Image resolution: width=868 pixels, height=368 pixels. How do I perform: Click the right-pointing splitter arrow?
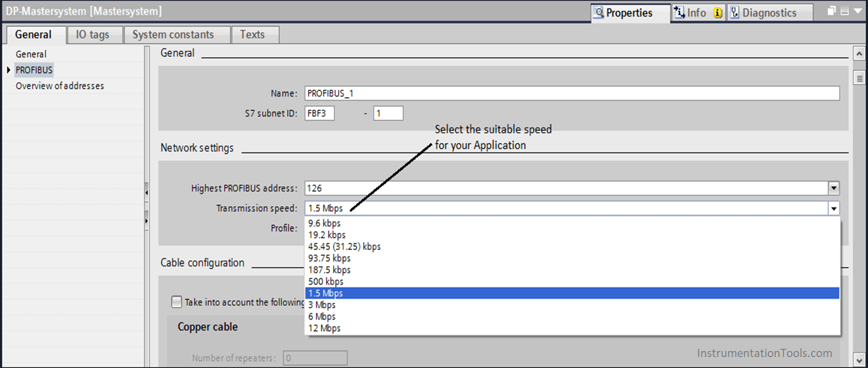(x=146, y=221)
